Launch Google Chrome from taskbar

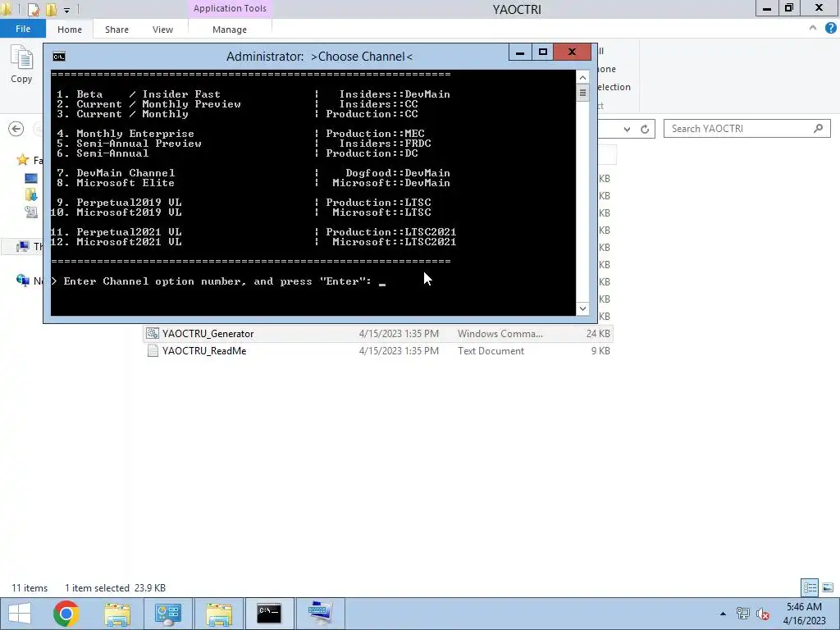coord(66,614)
